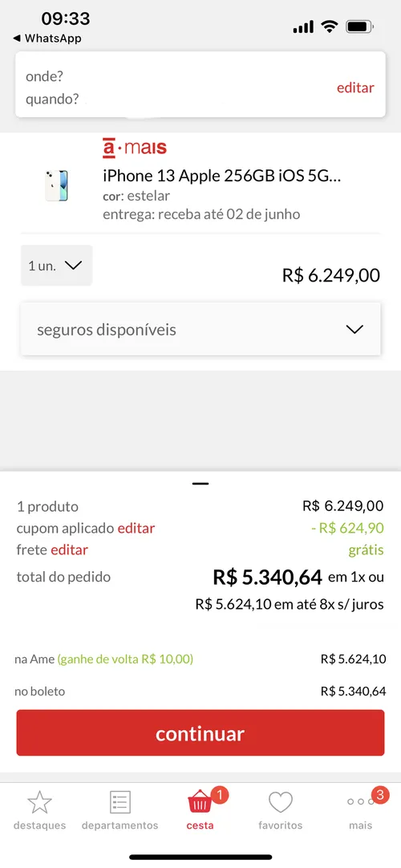
Task: Tap the continuar button
Action: click(200, 733)
